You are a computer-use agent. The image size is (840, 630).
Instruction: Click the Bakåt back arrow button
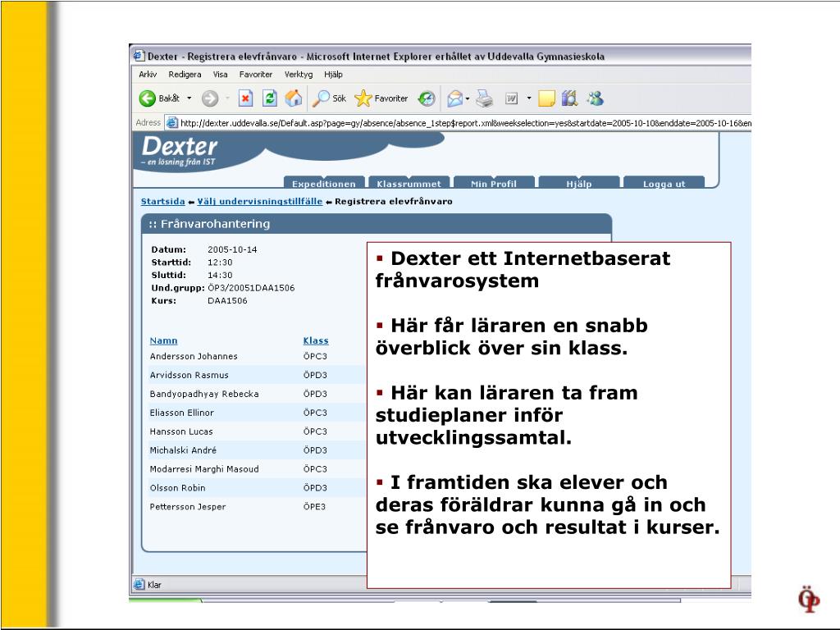coord(160,98)
